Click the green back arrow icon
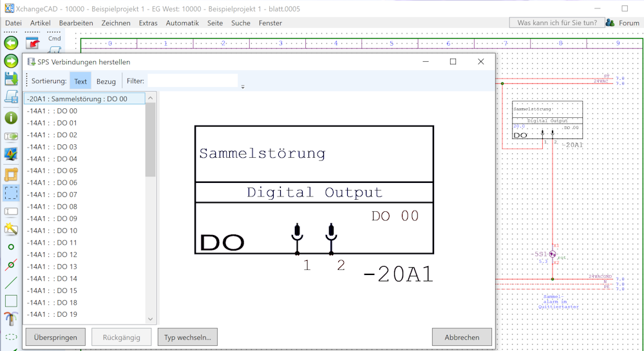Image resolution: width=644 pixels, height=351 pixels. click(11, 43)
